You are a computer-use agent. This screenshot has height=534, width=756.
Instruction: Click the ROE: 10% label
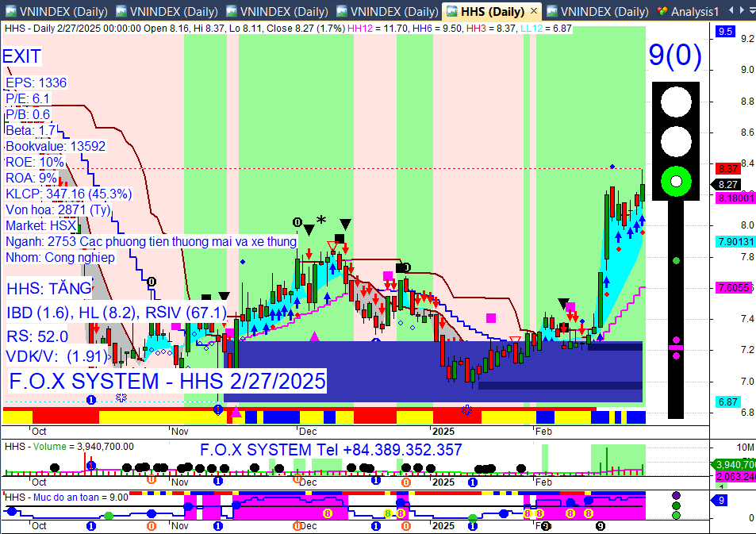point(34,162)
